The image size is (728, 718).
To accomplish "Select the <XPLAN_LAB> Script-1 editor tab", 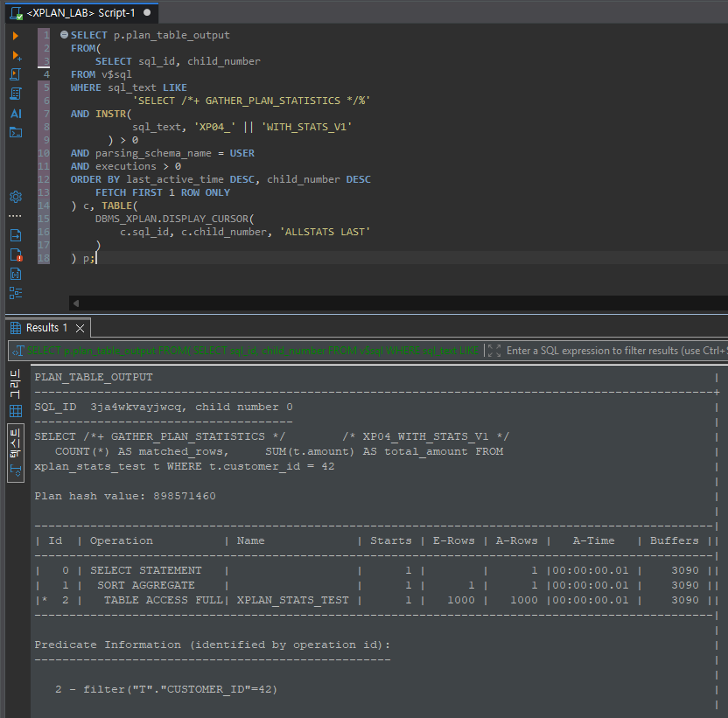I will click(x=81, y=12).
